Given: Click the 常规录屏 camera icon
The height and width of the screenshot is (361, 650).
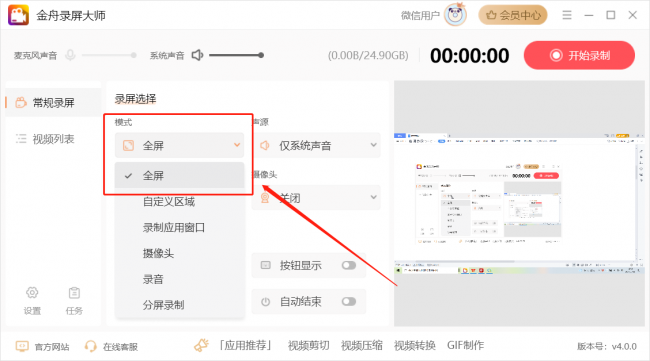Looking at the screenshot, I should pos(21,102).
